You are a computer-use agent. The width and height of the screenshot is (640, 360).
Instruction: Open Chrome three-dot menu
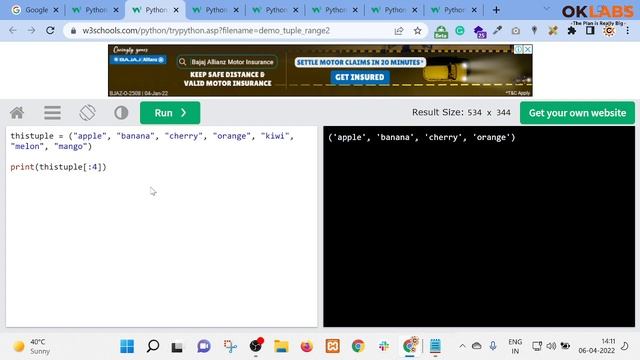click(x=627, y=31)
